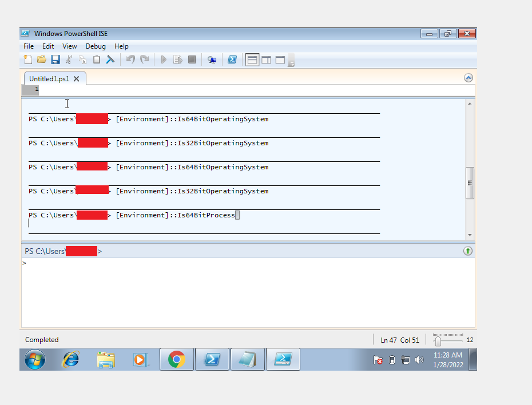Click the Ln 47 Col 51 indicator
Image resolution: width=532 pixels, height=405 pixels.
point(400,340)
